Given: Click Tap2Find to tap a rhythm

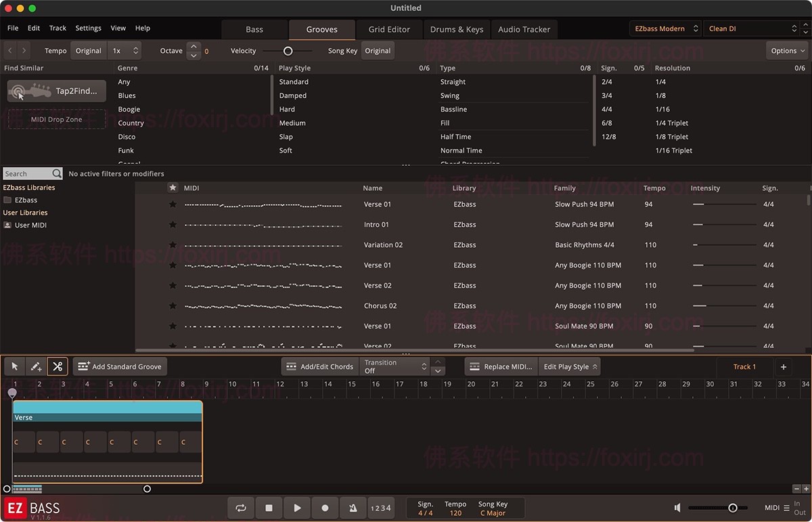Looking at the screenshot, I should [56, 90].
